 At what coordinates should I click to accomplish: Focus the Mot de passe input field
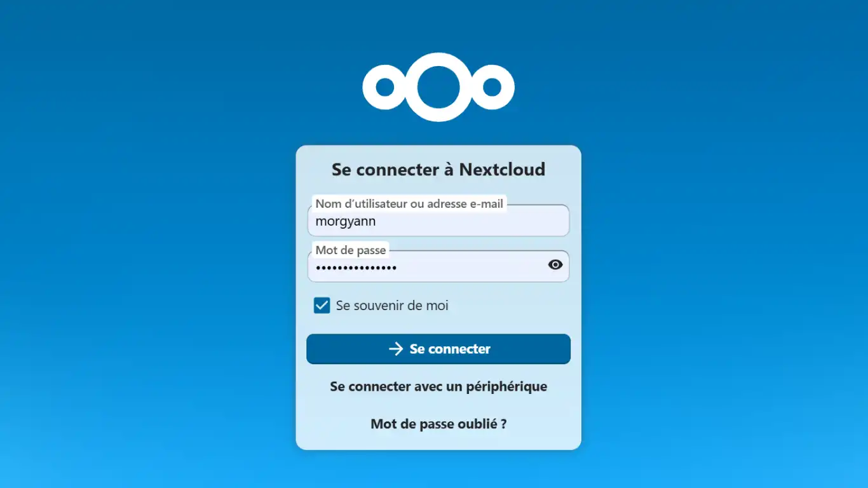(426, 266)
